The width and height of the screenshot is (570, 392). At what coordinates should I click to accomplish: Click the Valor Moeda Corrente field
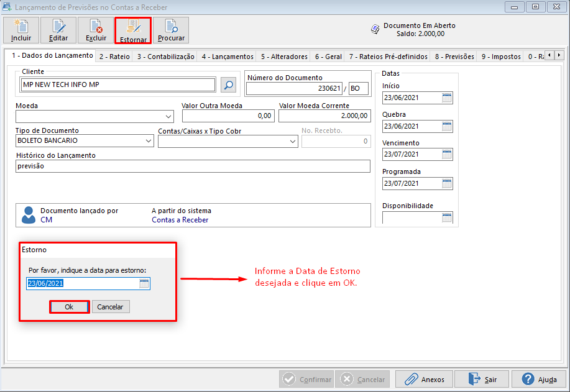point(324,116)
